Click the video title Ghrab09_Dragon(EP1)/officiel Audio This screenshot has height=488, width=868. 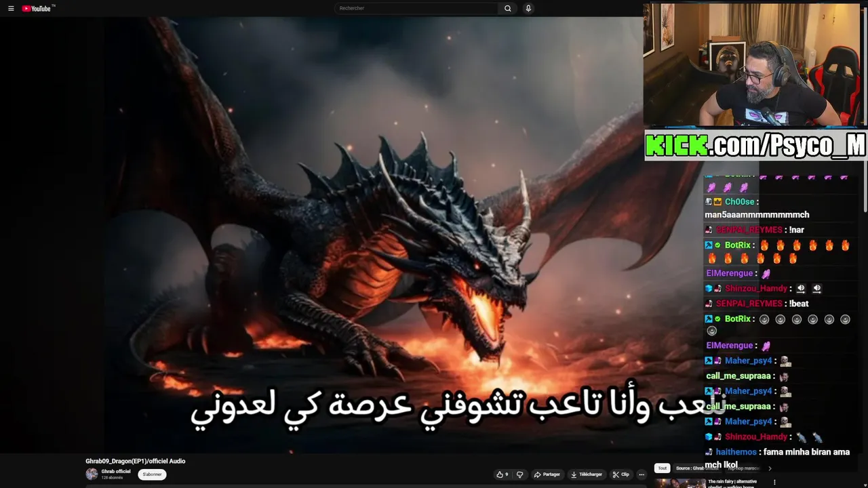click(135, 461)
